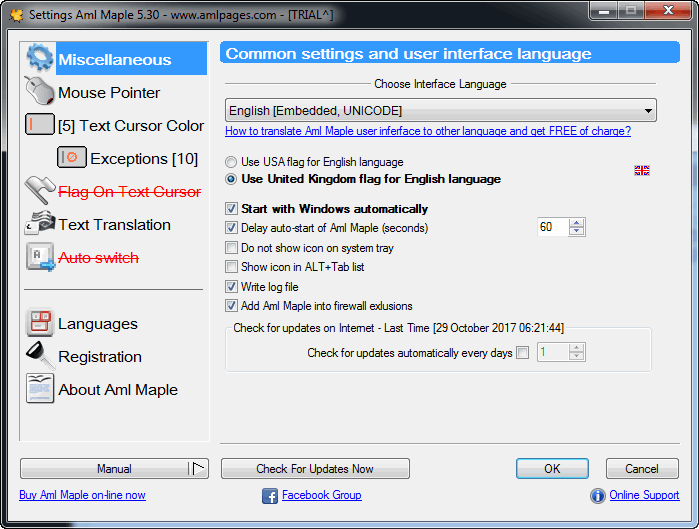Click the Exceptions cursor icon
This screenshot has width=699, height=529.
[72, 157]
